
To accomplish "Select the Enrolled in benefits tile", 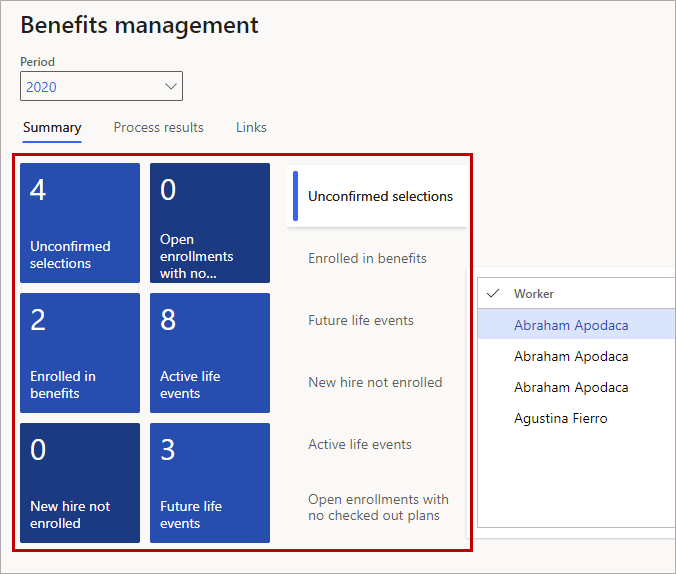I will [80, 353].
